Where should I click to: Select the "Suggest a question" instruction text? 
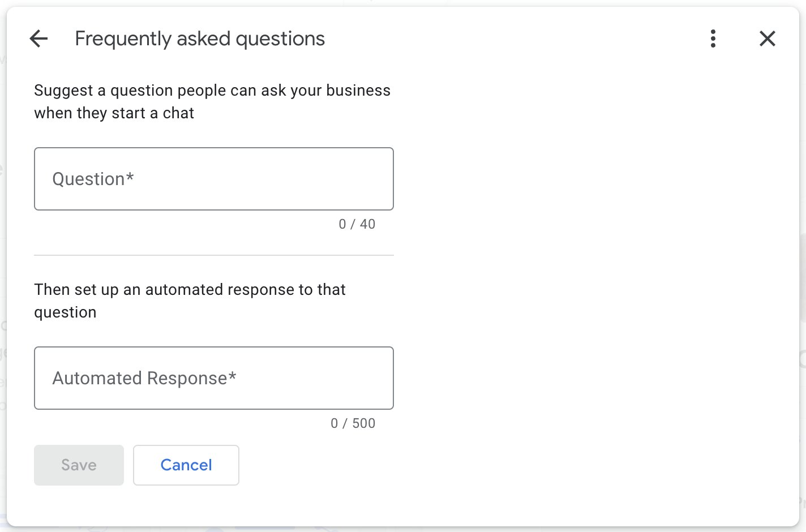(212, 91)
